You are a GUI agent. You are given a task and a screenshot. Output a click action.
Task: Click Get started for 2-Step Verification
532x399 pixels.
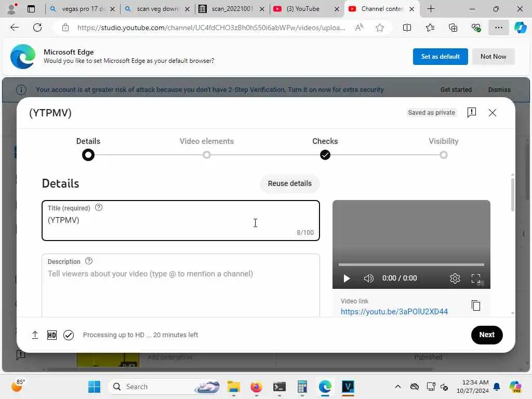(456, 90)
